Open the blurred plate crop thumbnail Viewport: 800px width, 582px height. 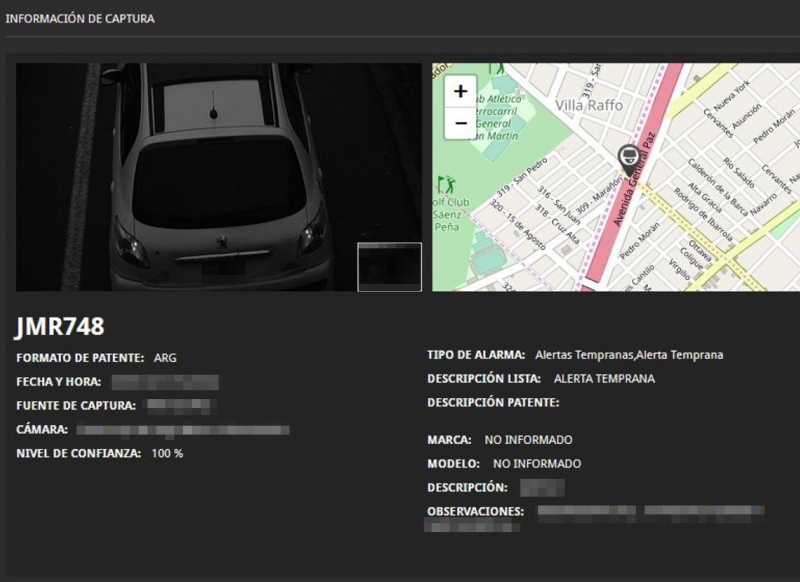(390, 267)
